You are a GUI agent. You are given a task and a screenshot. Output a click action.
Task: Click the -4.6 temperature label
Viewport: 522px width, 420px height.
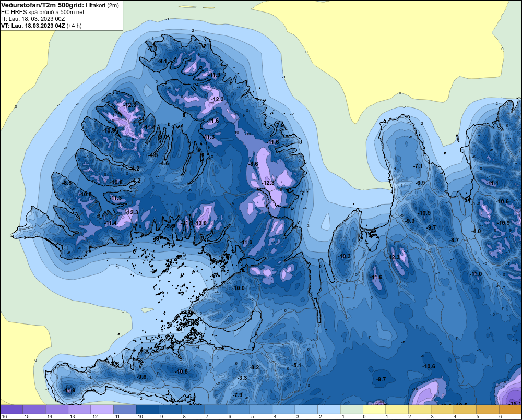click(164, 163)
